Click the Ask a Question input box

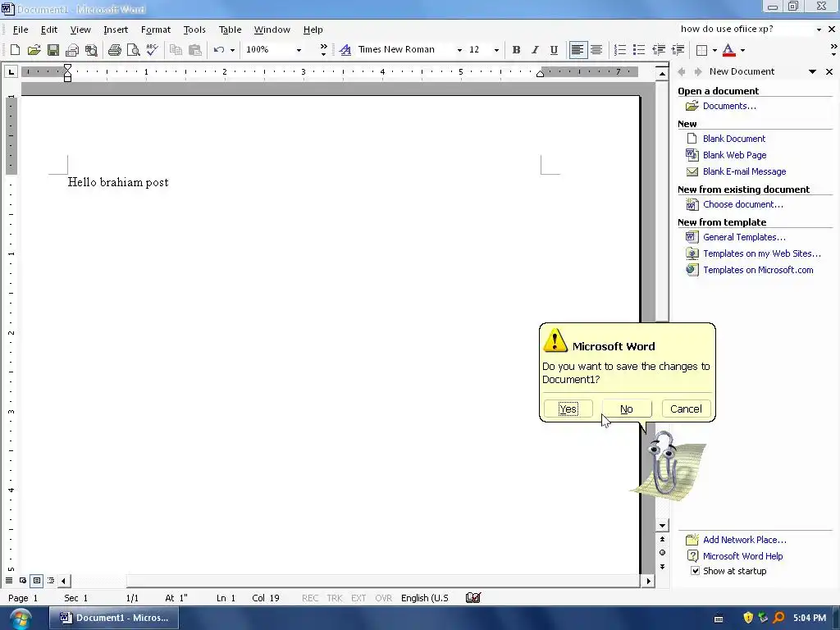tap(745, 29)
